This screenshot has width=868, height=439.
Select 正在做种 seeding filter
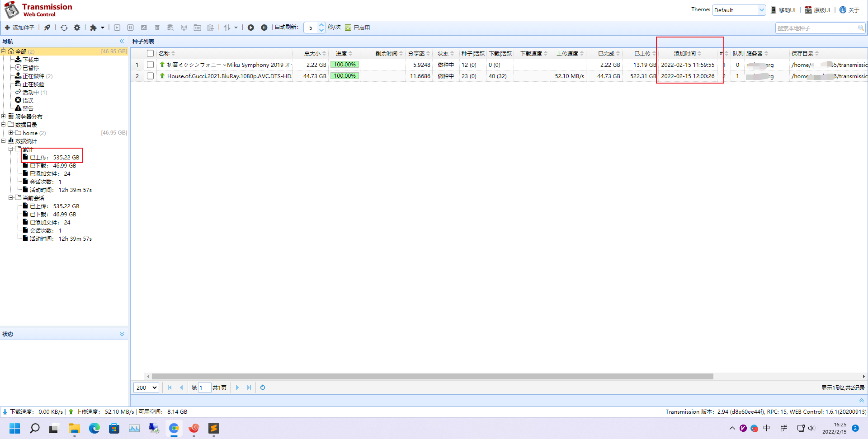[34, 76]
